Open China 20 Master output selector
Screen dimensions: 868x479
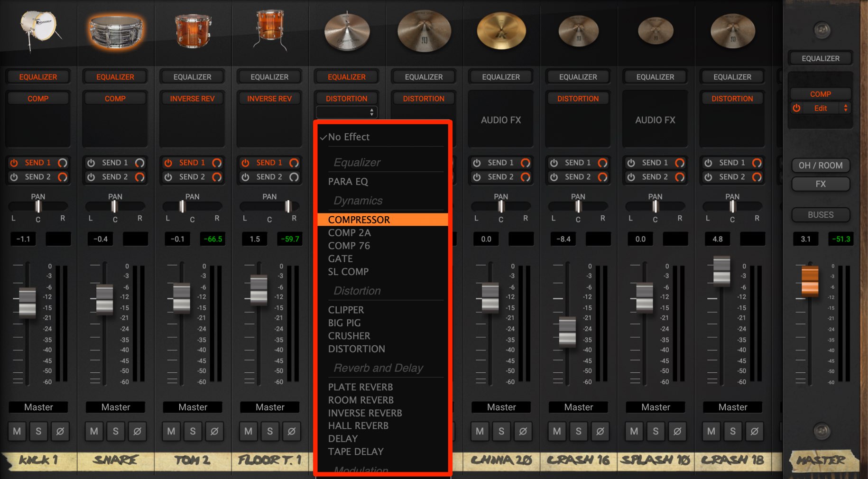[501, 407]
